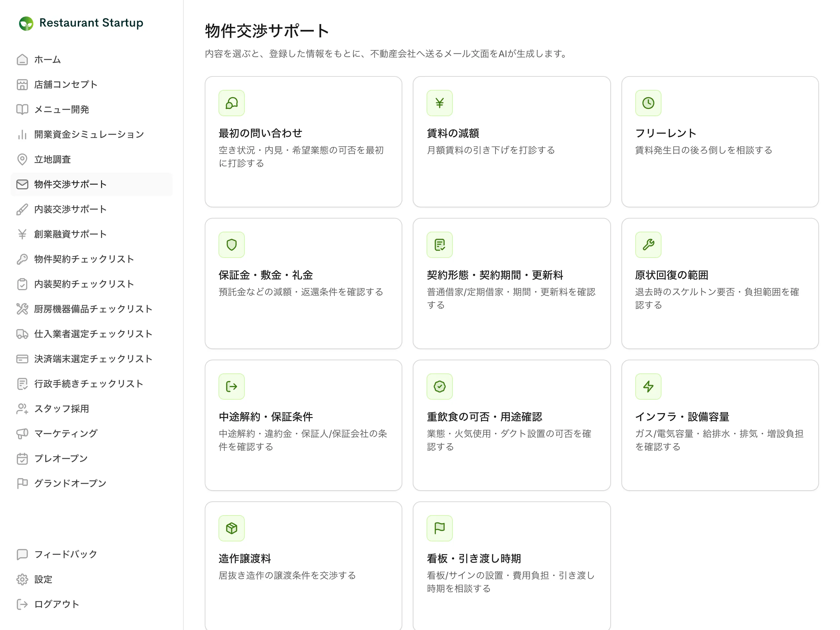840x630 pixels.
Task: Click the megaphone icon beside マーケティング
Action: (x=22, y=434)
